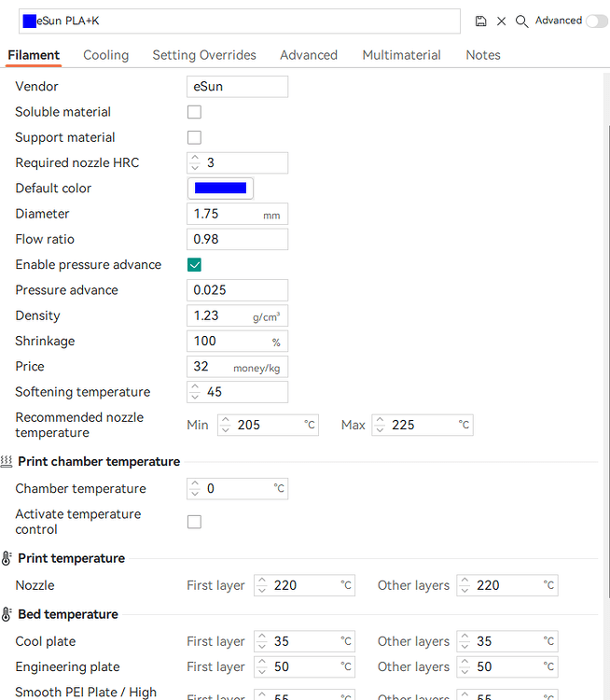Click the Recommended nozzle temperature label
This screenshot has width=610, height=700.
79,425
